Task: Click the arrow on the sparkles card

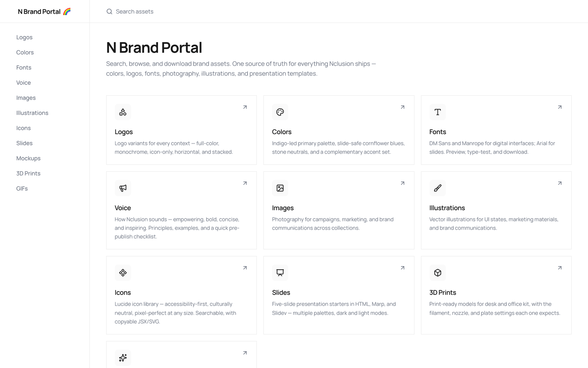Action: pos(245,353)
